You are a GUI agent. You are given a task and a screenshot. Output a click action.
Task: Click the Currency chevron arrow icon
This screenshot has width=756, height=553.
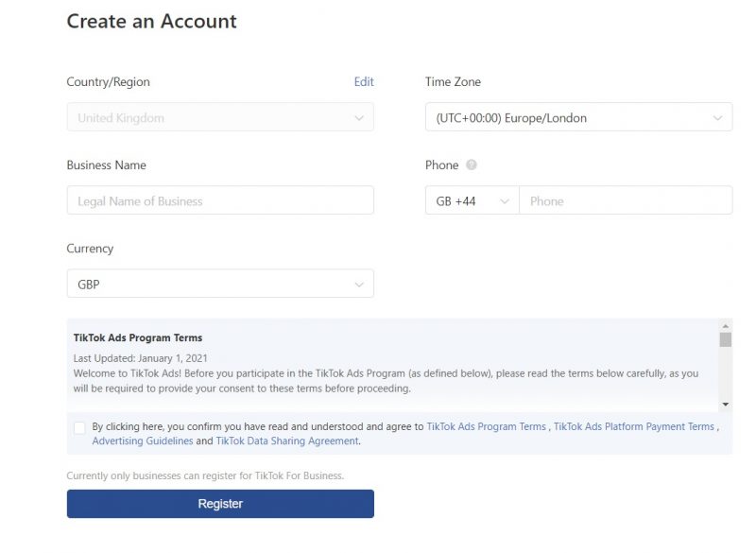(358, 285)
